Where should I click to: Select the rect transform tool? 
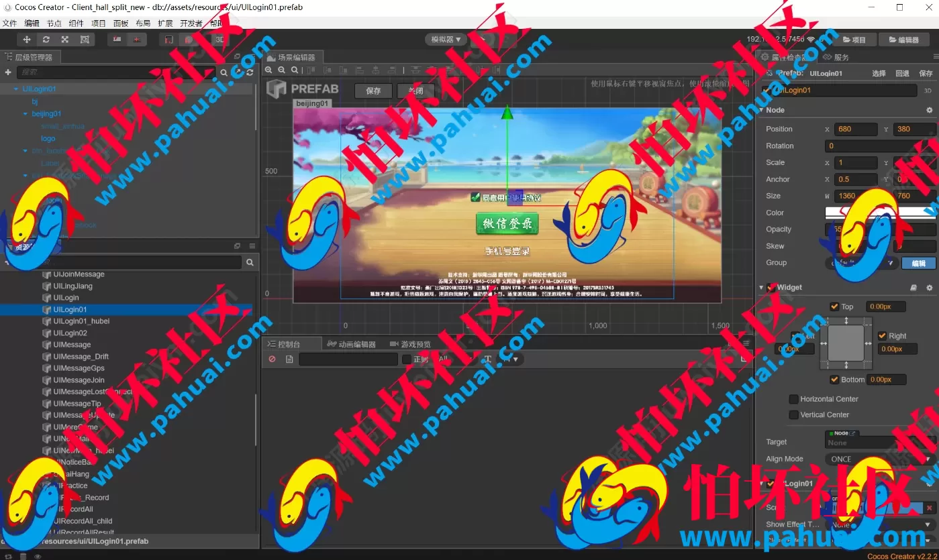85,40
